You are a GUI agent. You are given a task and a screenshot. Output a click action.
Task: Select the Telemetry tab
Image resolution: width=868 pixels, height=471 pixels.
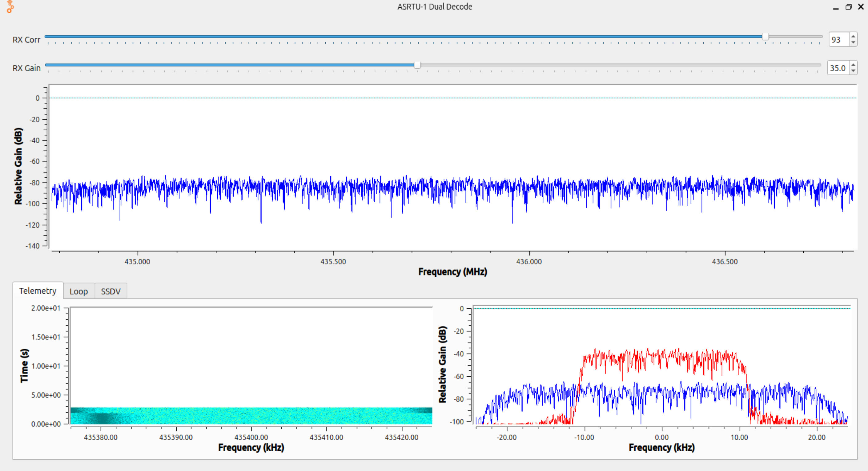38,291
